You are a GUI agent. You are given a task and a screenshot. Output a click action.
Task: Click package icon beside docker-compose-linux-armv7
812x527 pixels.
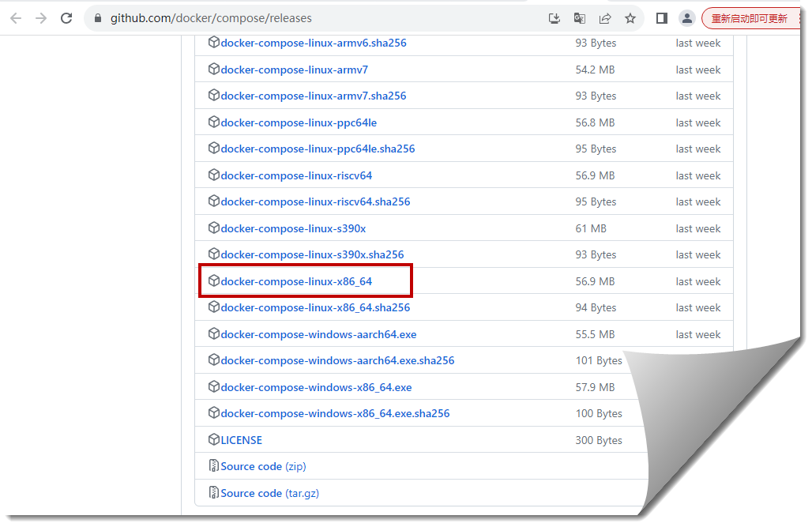point(214,69)
